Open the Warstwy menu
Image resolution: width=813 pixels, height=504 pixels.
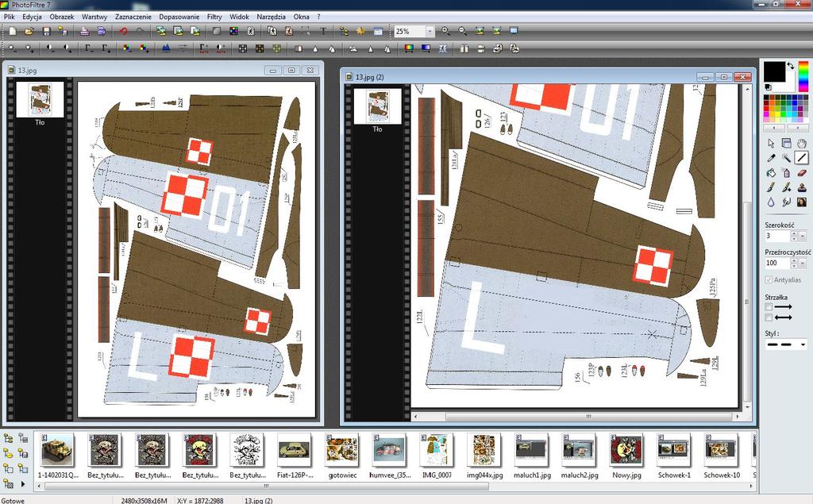(x=94, y=17)
